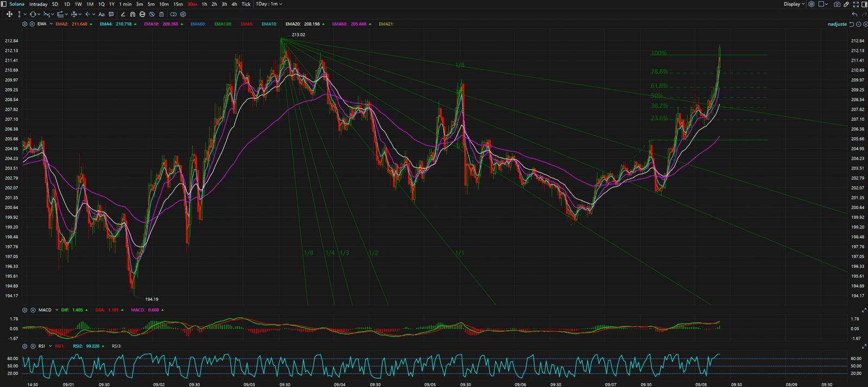
Task: Remove the MACD indicator
Action: 33,310
